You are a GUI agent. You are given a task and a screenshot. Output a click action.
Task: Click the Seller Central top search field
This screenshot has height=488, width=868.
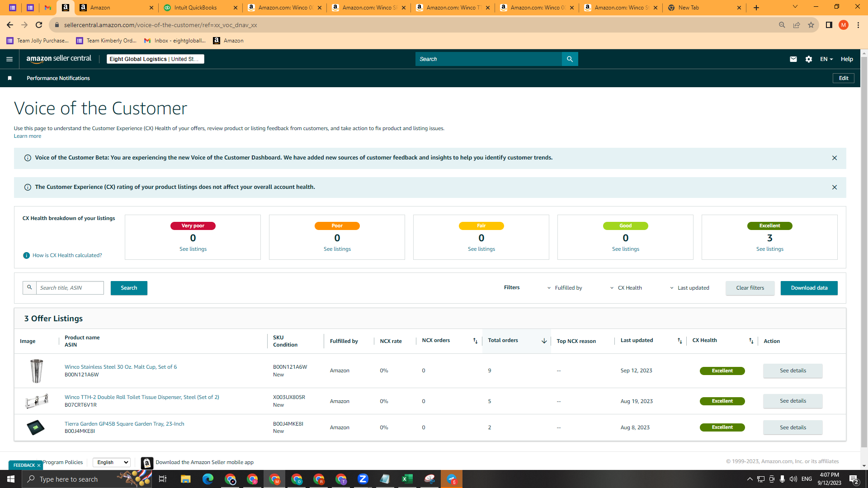click(489, 59)
